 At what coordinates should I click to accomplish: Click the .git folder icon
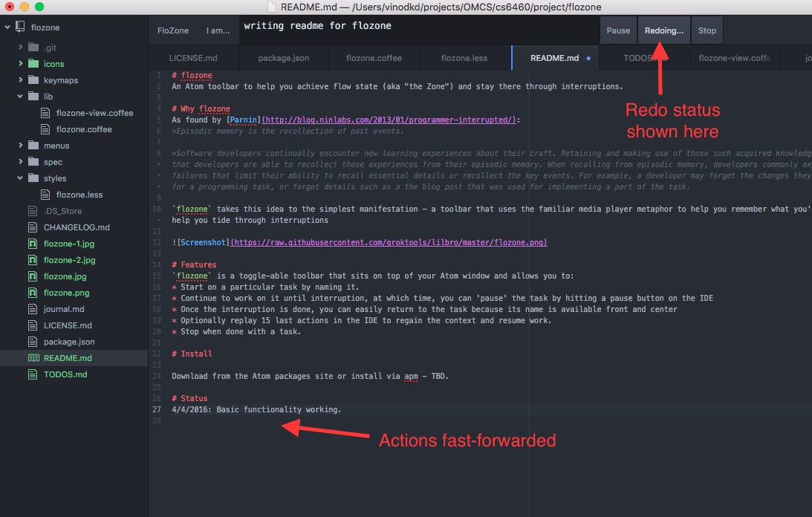(x=33, y=47)
